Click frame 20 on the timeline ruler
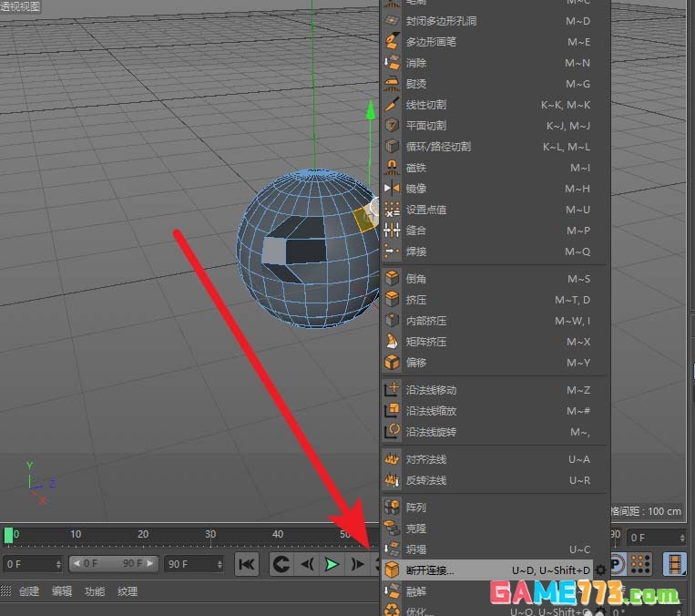The image size is (695, 616). tap(143, 534)
